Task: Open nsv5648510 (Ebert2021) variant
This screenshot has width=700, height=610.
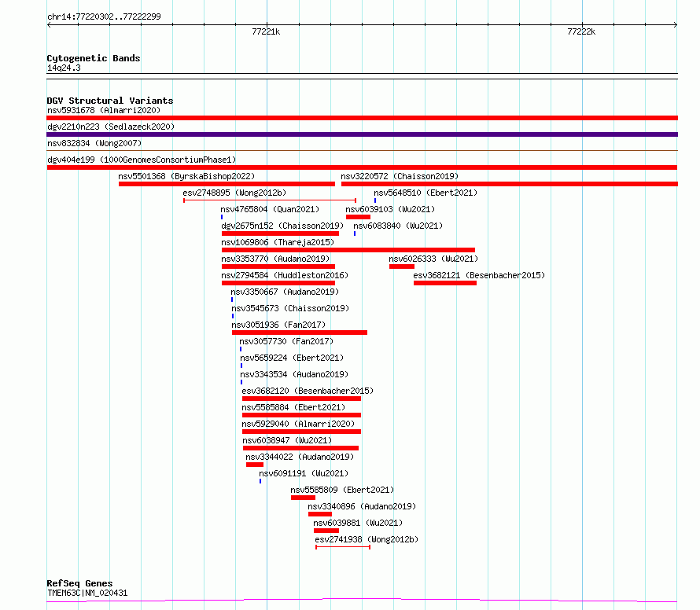Action: point(426,193)
